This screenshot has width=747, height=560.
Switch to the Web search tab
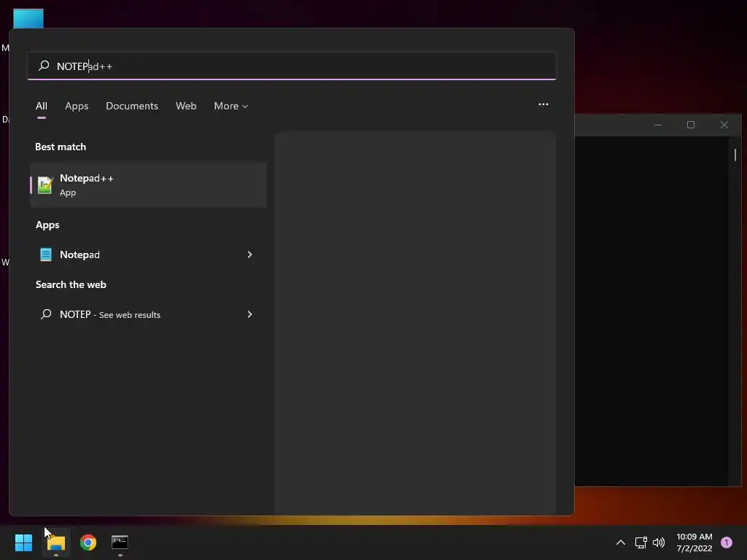tap(186, 106)
